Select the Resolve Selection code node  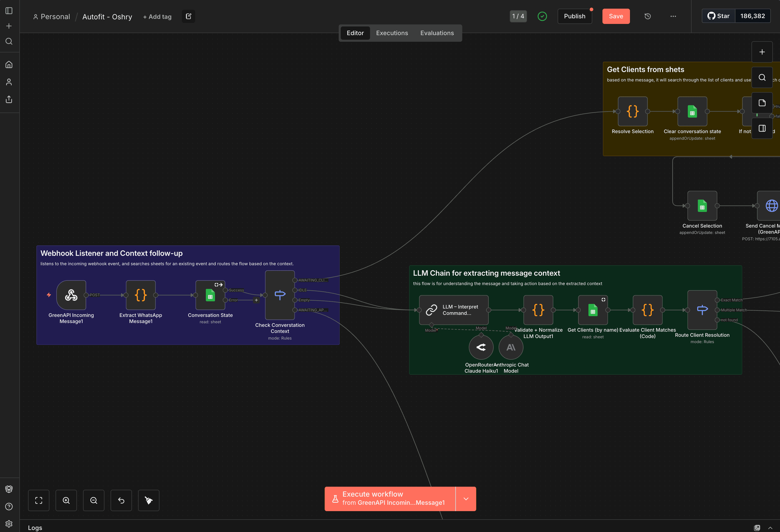click(633, 111)
